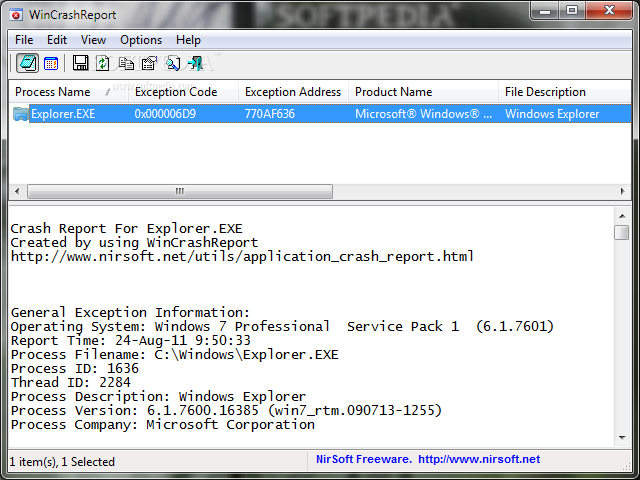Viewport: 640px width, 480px height.
Task: Sort by Process Name column header
Action: point(69,92)
